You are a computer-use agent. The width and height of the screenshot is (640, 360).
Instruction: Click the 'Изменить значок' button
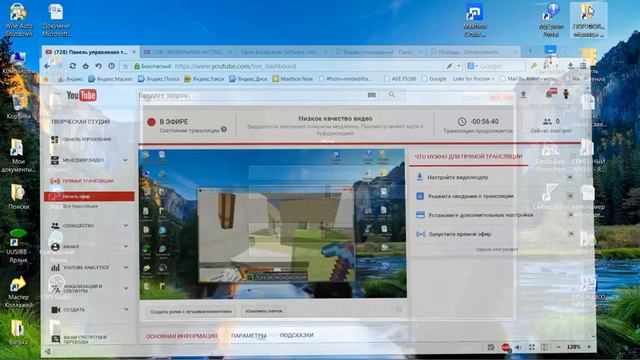(x=264, y=311)
